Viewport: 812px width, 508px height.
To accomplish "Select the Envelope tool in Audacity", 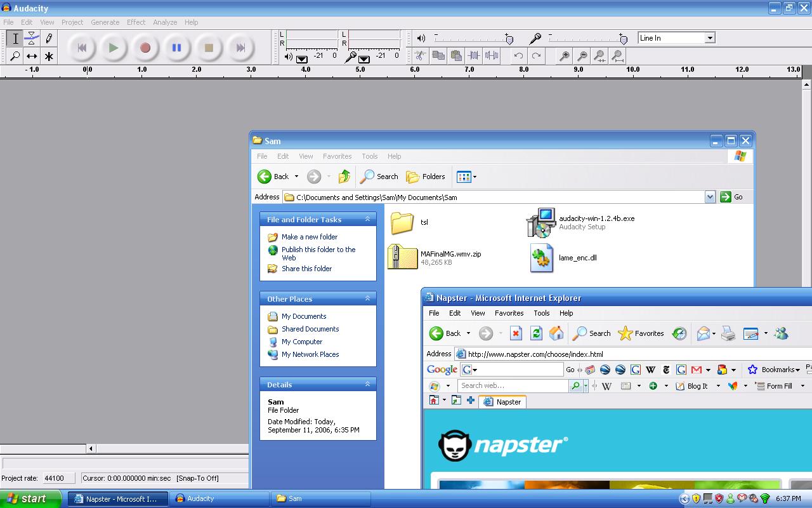I will tap(32, 38).
